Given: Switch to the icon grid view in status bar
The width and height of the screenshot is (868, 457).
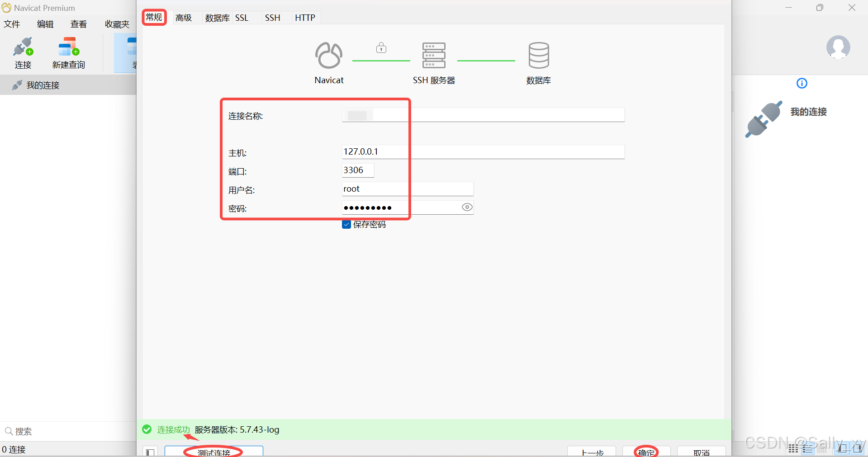Looking at the screenshot, I should coord(793,448).
